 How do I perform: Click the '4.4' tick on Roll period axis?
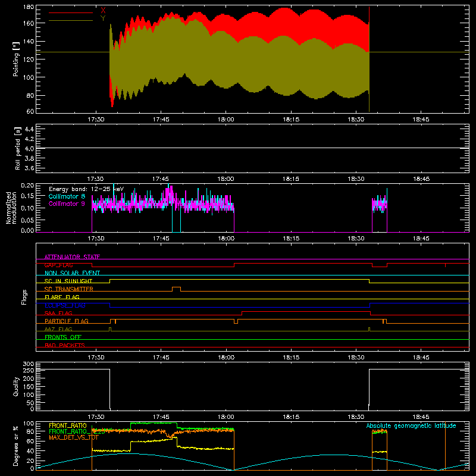[29, 129]
